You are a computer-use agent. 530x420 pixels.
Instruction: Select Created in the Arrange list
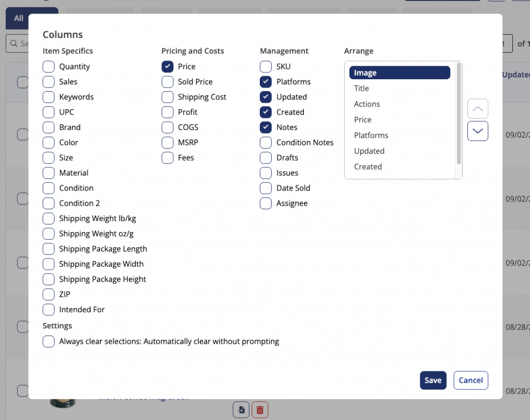click(400, 167)
